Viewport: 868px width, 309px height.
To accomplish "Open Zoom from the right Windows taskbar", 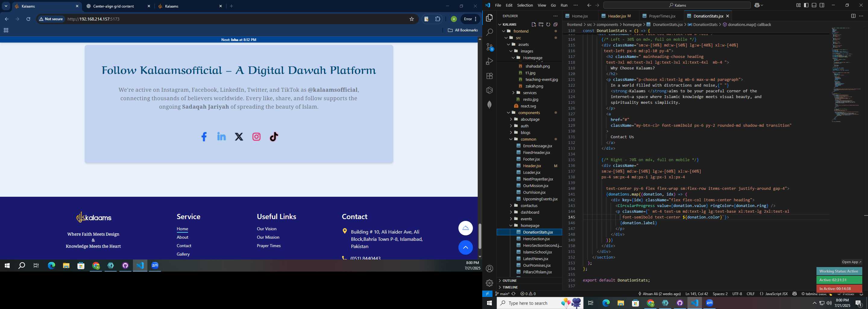I will 710,303.
